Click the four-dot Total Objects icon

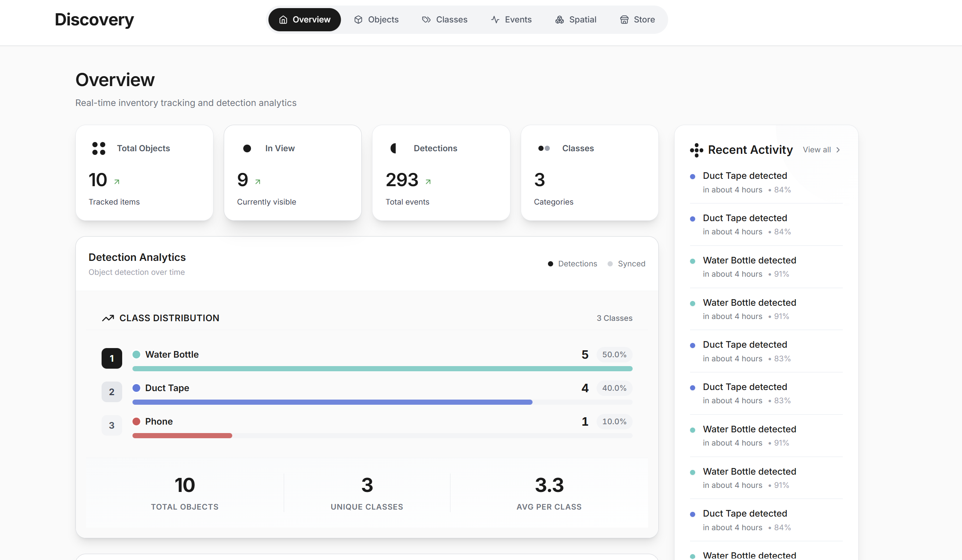pos(99,148)
